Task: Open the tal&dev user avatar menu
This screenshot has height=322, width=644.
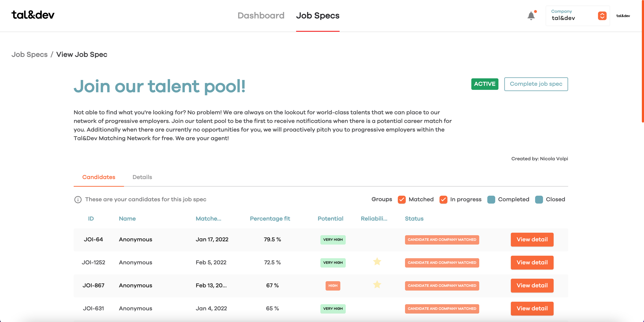Action: click(x=623, y=16)
